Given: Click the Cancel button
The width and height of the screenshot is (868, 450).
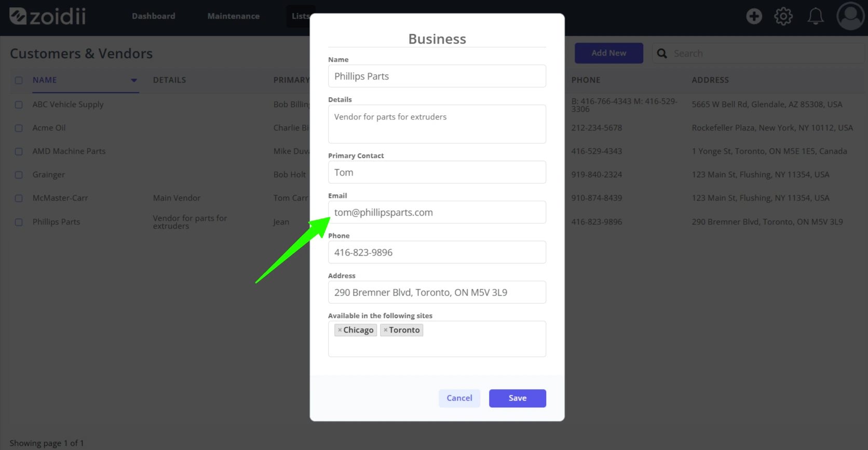Looking at the screenshot, I should pos(459,398).
